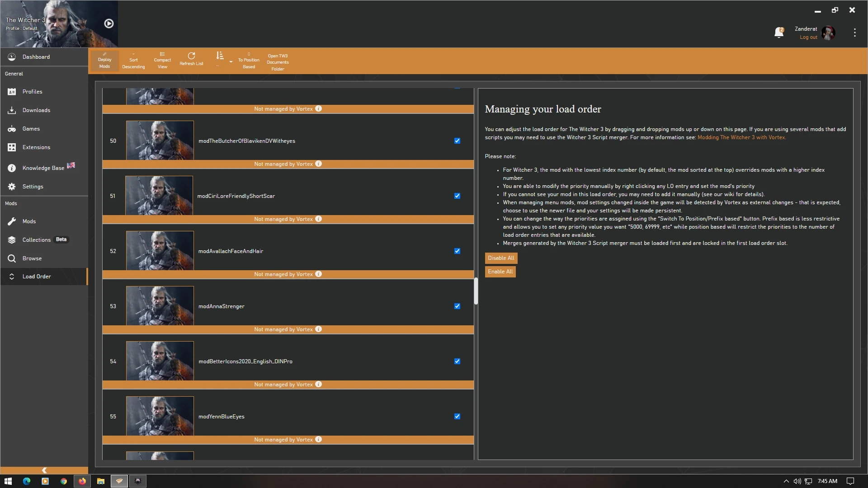Click the Settings gear icon
The width and height of the screenshot is (868, 488).
pyautogui.click(x=12, y=187)
